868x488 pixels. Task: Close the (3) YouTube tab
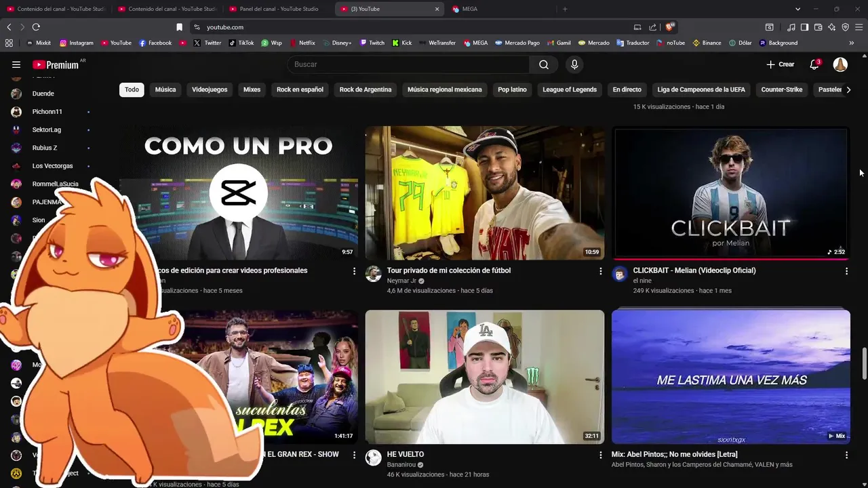[437, 9]
